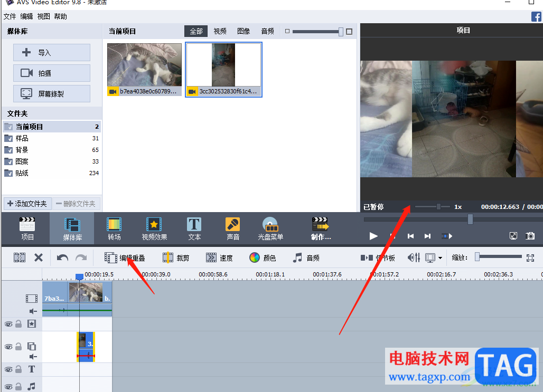Open the 光盘菜单 disc menu section
543x392 pixels.
pos(270,228)
